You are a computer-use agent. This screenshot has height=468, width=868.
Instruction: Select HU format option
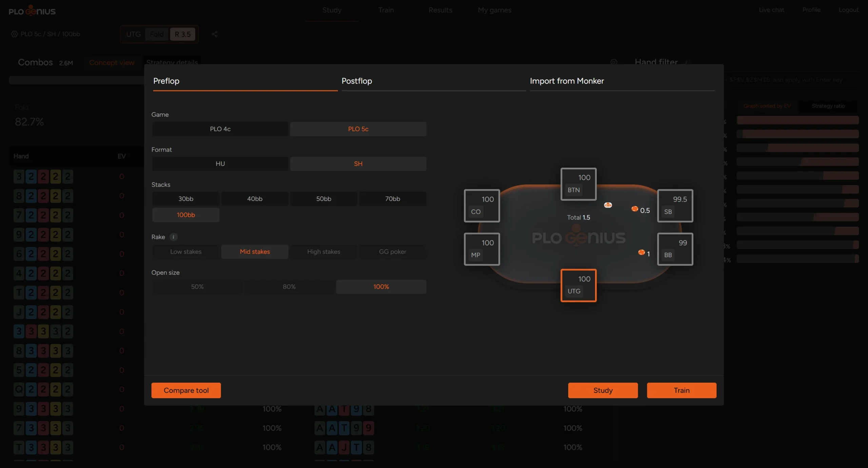(220, 164)
